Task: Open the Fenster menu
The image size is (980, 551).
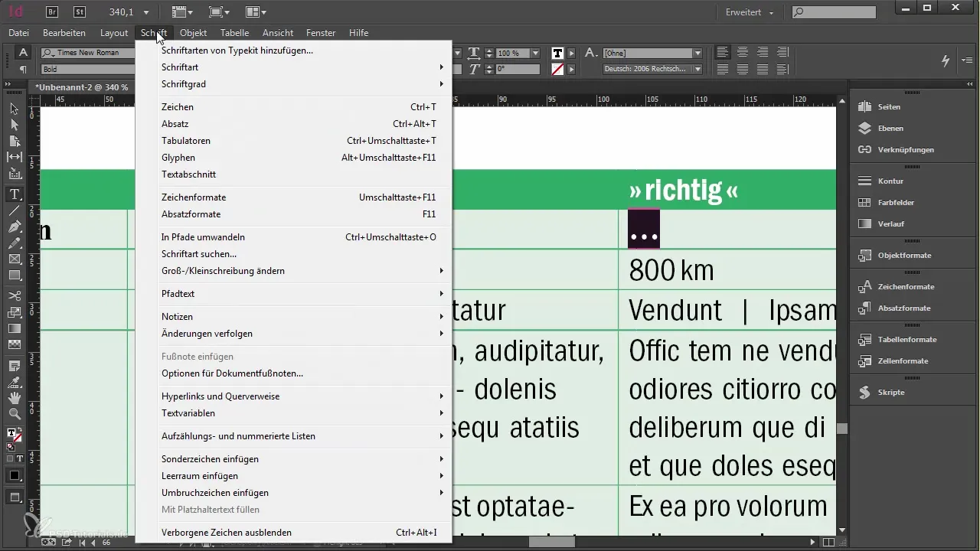Action: [321, 33]
